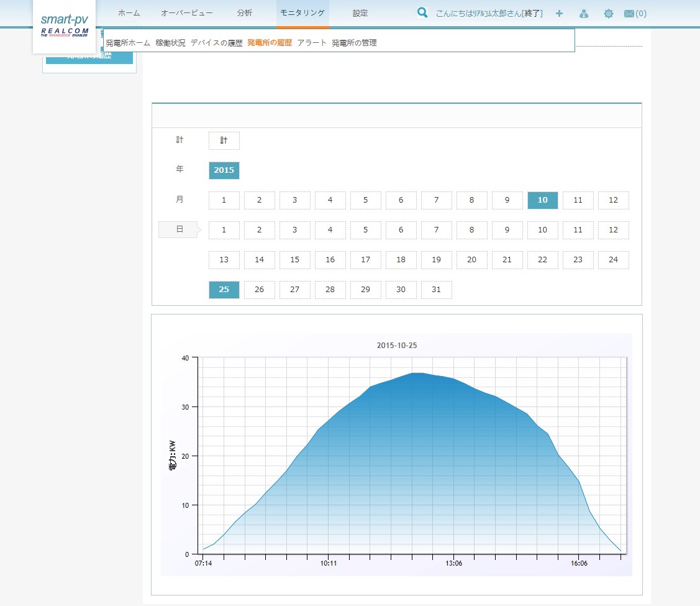Open the mail envelope icon

pyautogui.click(x=629, y=14)
